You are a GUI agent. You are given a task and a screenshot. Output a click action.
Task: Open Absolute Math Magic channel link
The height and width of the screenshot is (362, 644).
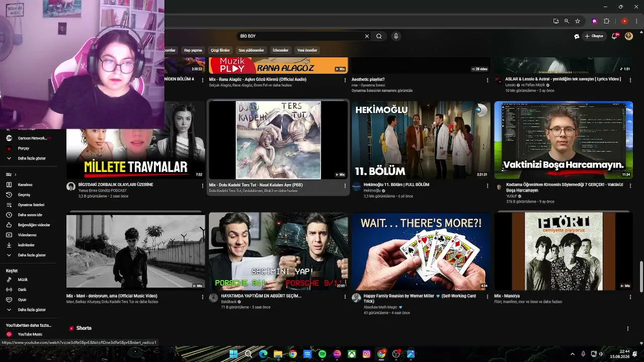pyautogui.click(x=380, y=307)
